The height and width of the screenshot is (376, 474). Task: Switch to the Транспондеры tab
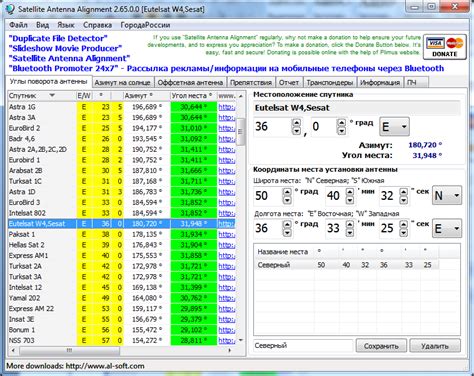click(x=330, y=82)
